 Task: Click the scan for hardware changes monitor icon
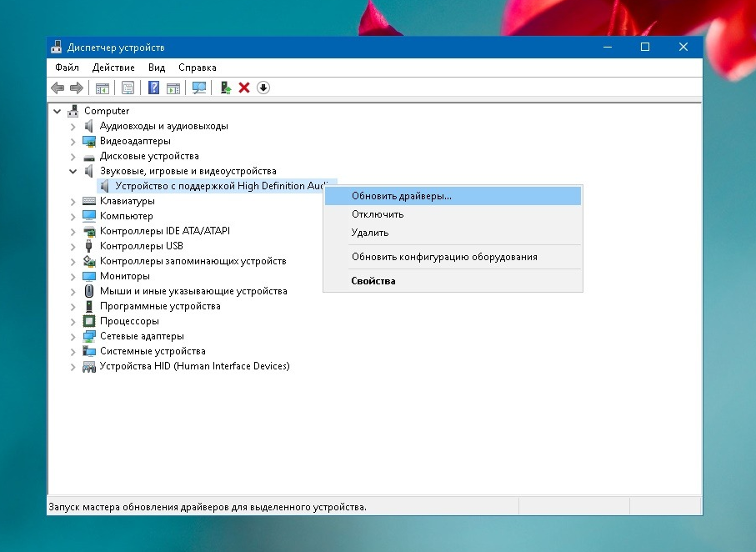tap(199, 88)
